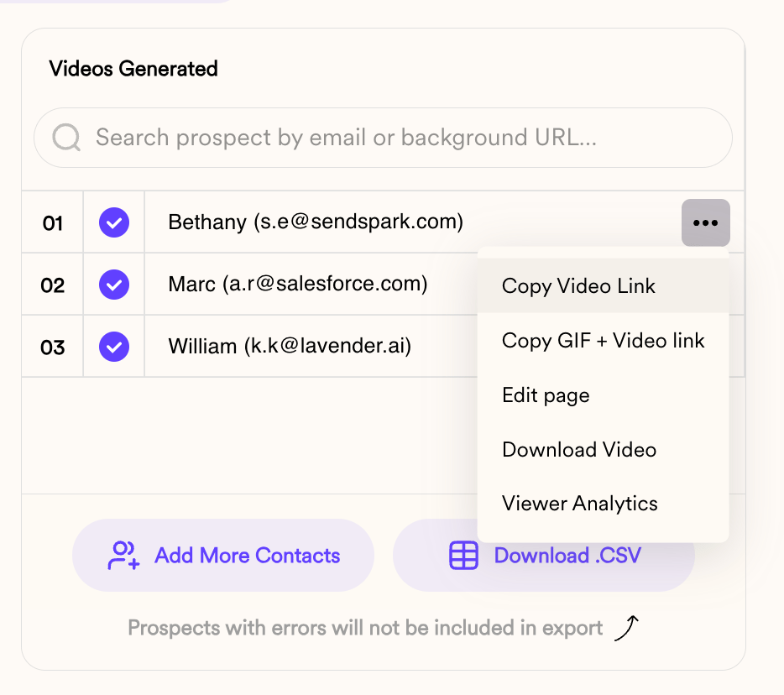784x695 pixels.
Task: Click the Videos Generated heading
Action: coord(133,69)
